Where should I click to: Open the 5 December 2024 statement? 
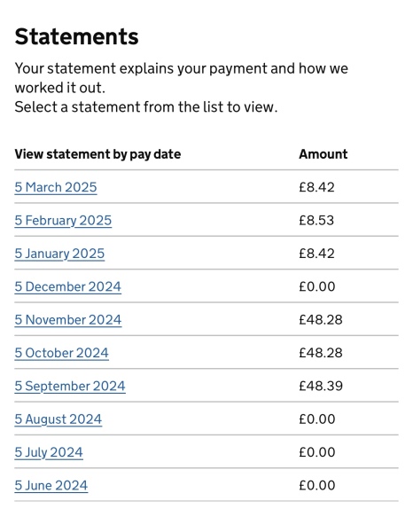pos(68,286)
